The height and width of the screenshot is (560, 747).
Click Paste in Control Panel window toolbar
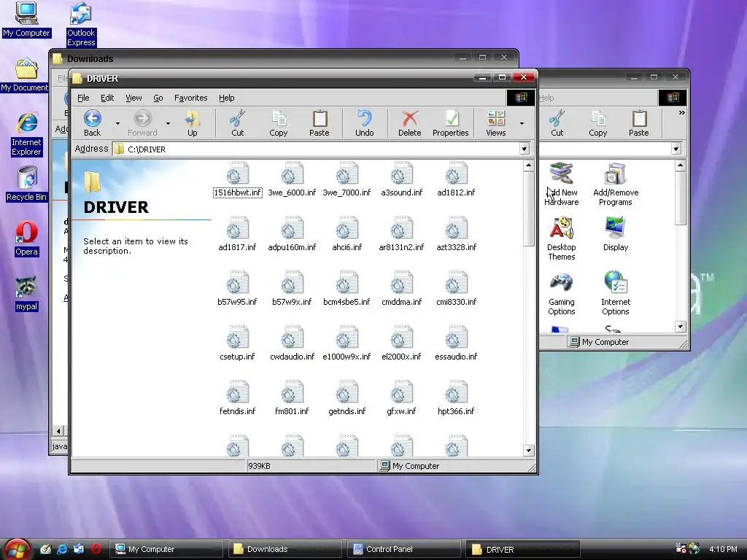639,123
